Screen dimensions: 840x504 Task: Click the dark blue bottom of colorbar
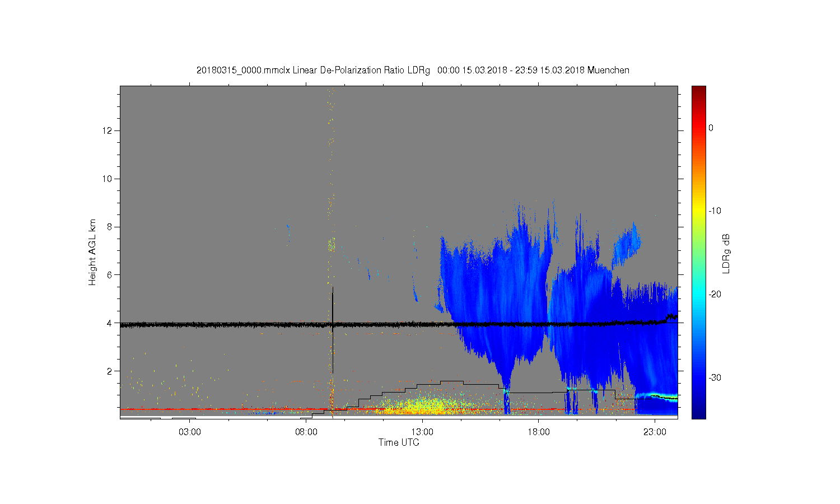pyautogui.click(x=698, y=414)
